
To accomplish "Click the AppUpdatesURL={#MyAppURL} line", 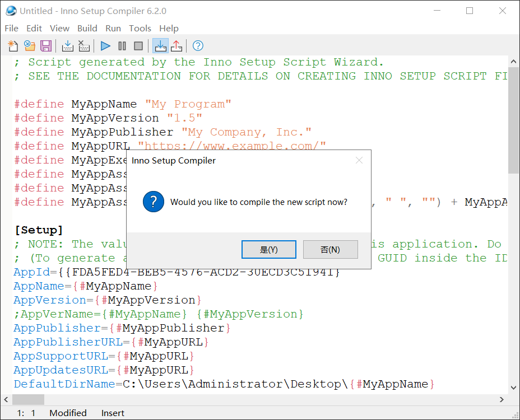I will tap(104, 370).
